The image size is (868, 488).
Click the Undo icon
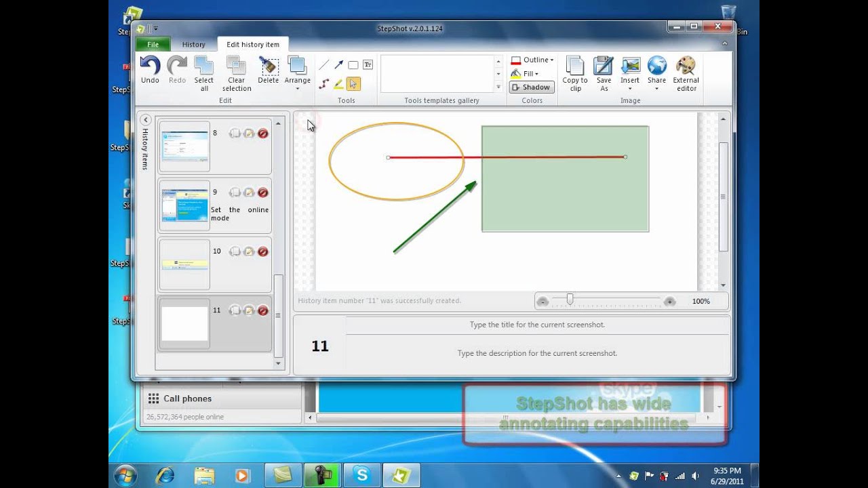[150, 66]
